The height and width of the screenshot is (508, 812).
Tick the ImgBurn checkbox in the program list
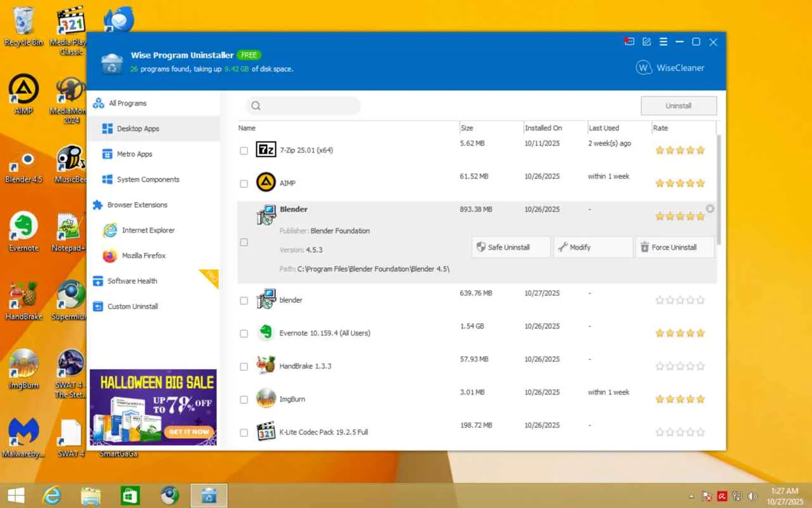point(244,399)
